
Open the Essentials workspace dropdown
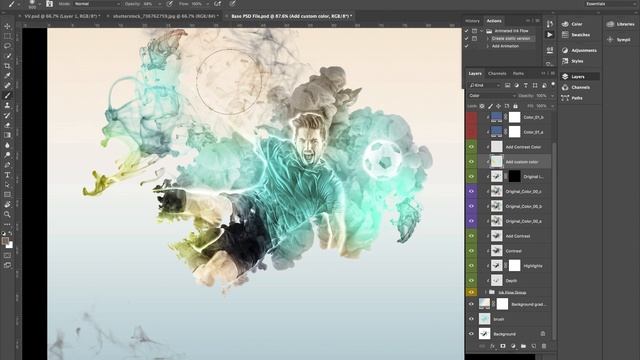pos(610,4)
